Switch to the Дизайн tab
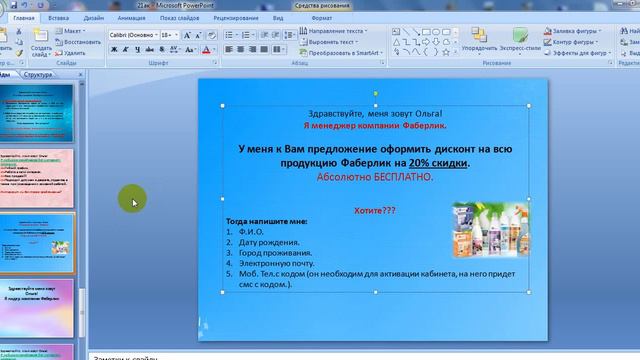The height and width of the screenshot is (360, 640). [93, 18]
